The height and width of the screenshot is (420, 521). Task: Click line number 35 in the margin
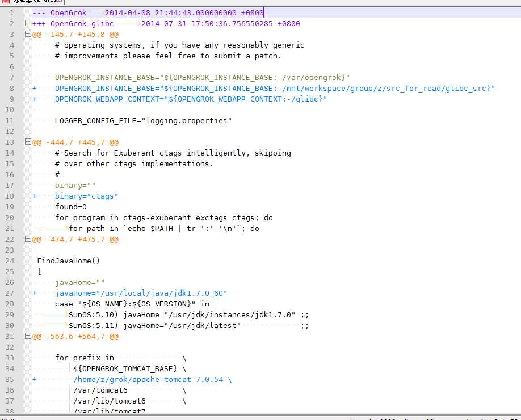10,380
